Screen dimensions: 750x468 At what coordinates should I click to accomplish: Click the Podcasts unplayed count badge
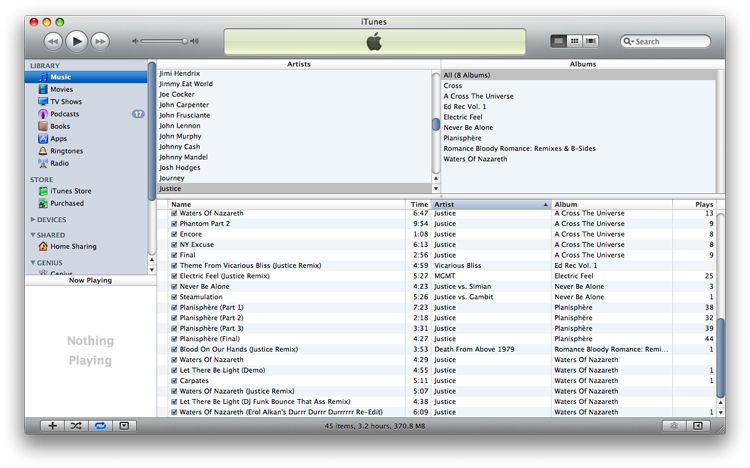pos(138,114)
